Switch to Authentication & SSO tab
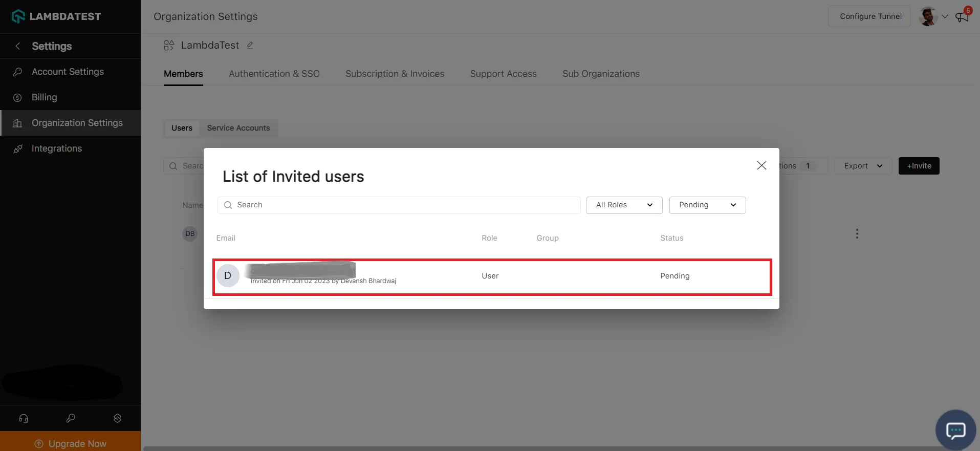Viewport: 980px width, 451px height. (274, 74)
